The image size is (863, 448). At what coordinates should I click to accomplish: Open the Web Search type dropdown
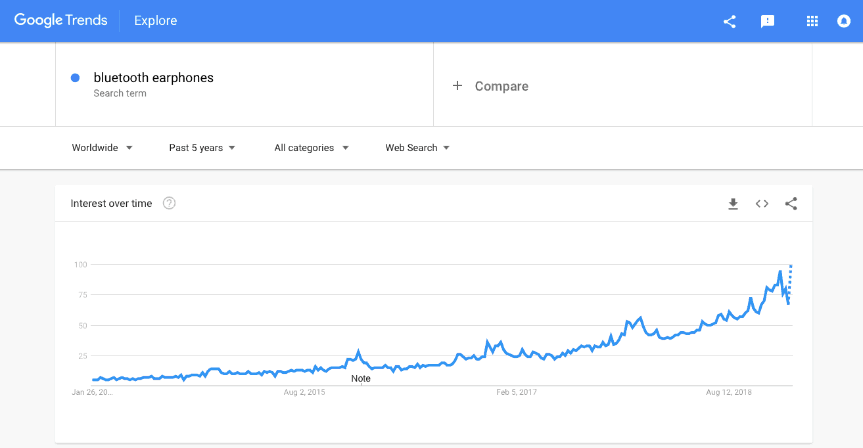(417, 147)
